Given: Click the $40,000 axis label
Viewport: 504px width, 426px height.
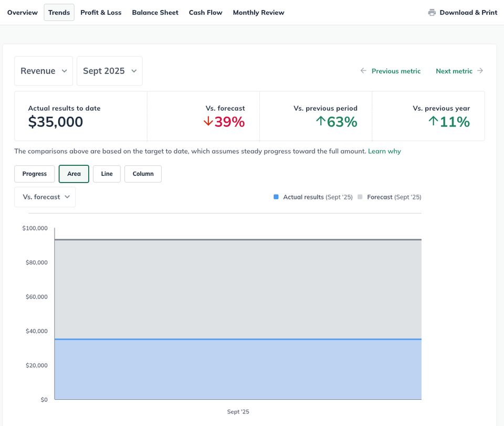Looking at the screenshot, I should pos(37,331).
